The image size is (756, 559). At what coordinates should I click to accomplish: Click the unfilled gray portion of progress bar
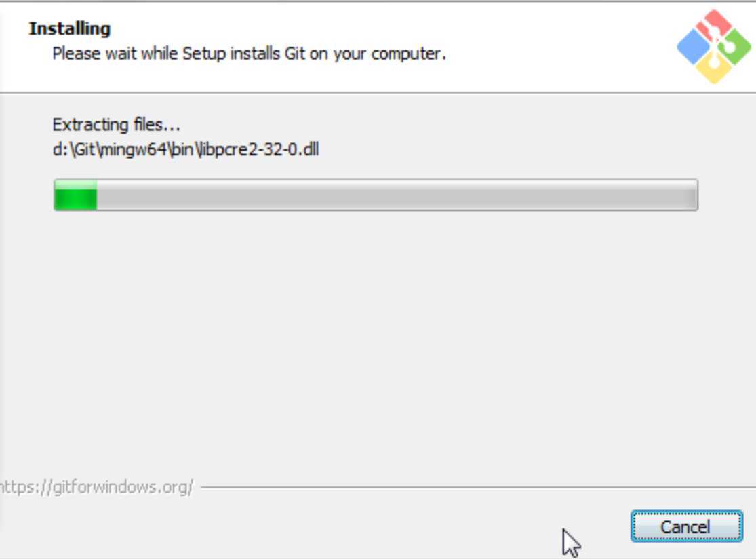[397, 195]
